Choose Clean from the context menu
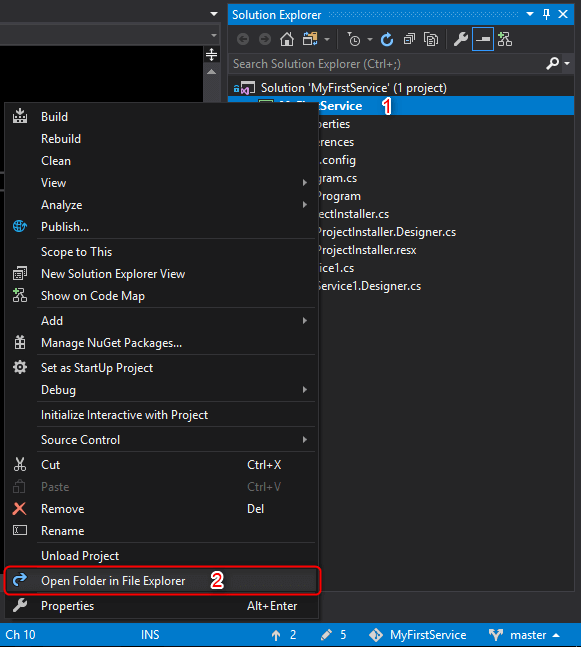The height and width of the screenshot is (647, 581). click(161, 161)
